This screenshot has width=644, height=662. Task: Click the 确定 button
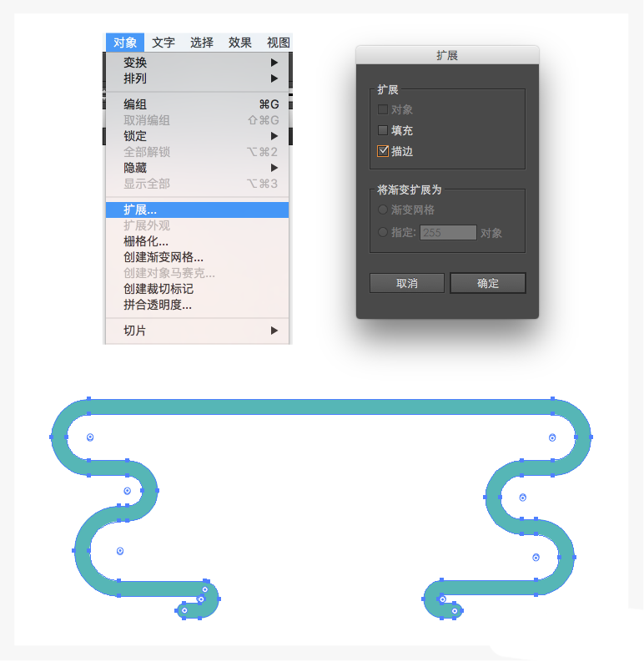488,283
